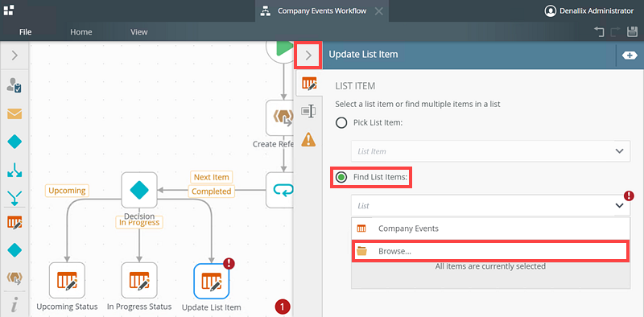This screenshot has width=644, height=317.
Task: Click the undo arrow icon
Action: 599,32
